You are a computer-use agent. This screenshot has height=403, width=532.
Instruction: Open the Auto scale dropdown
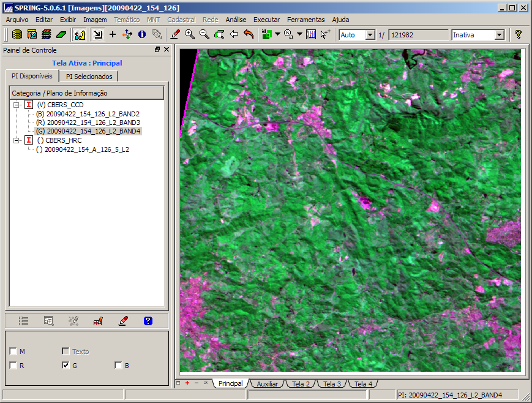pos(370,35)
